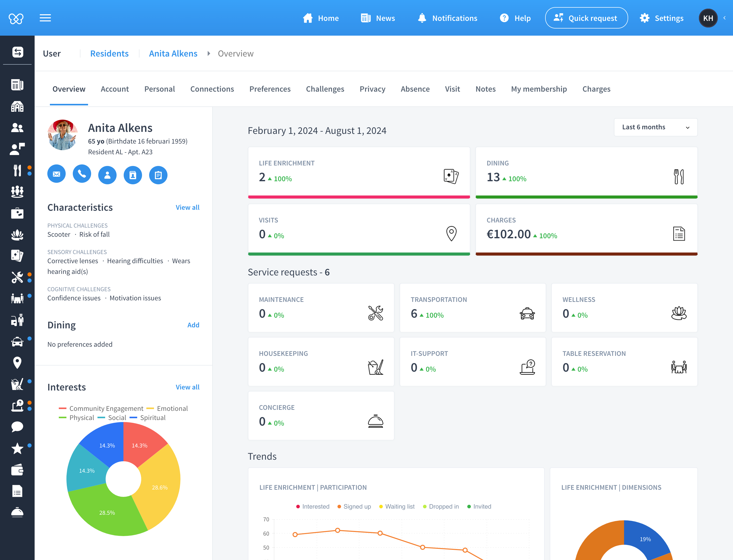Click the Residents breadcrumb link
This screenshot has height=560, width=733.
click(109, 53)
